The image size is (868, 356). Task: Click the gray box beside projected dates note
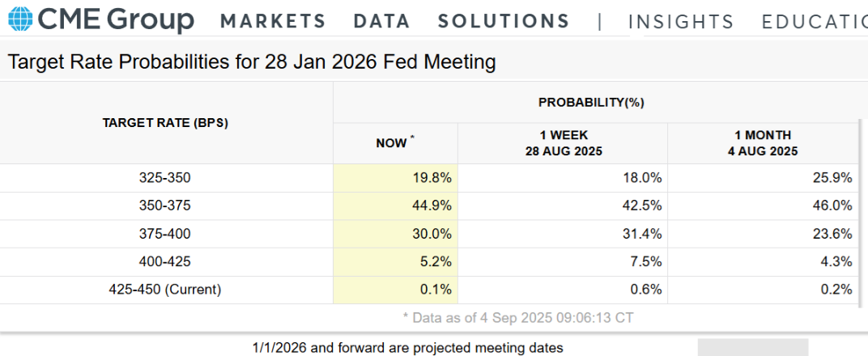[x=752, y=347]
